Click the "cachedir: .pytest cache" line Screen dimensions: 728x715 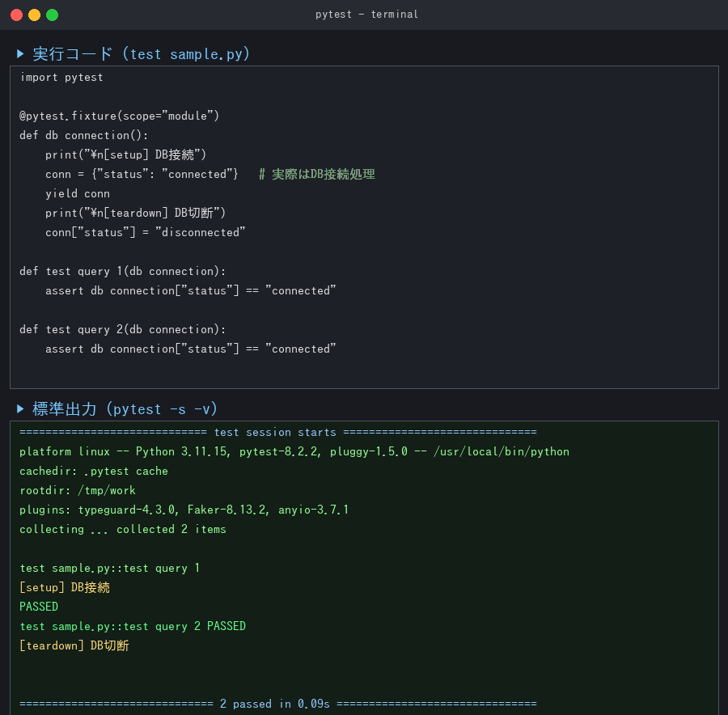pos(94,471)
